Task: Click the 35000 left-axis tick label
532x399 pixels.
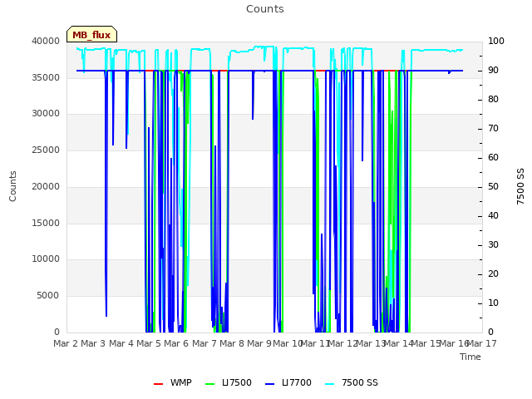Action: 46,77
